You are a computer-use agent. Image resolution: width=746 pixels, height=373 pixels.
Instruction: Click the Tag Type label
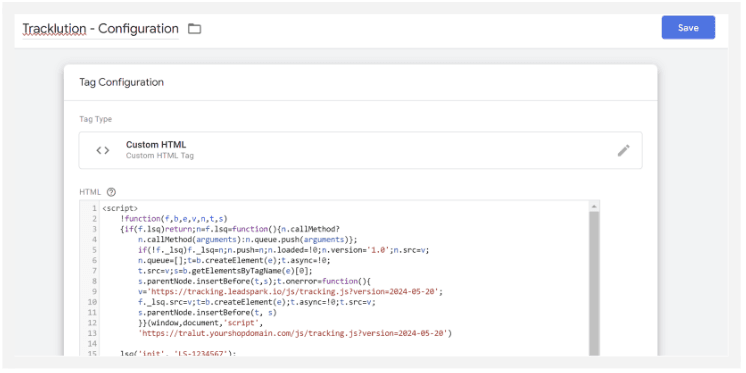(x=96, y=119)
